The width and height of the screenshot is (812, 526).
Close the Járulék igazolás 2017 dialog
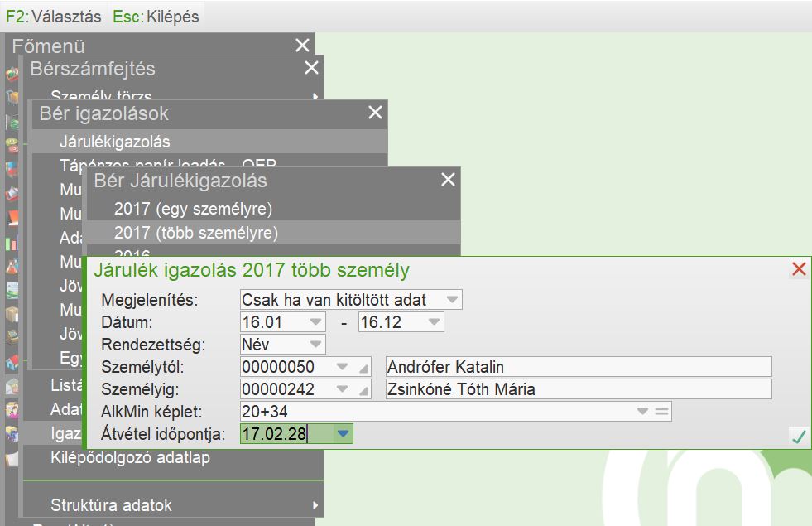799,268
